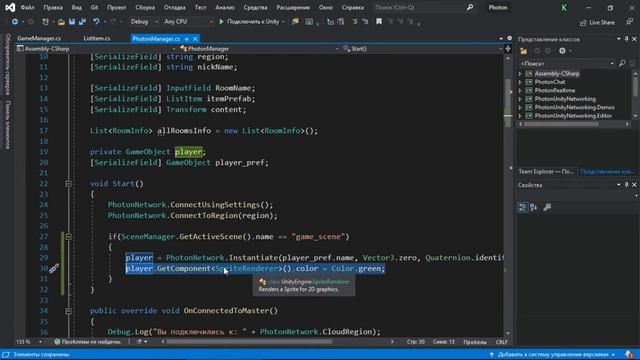Expand the Assembly-CSharp tree node
640x360 pixels.
520,74
